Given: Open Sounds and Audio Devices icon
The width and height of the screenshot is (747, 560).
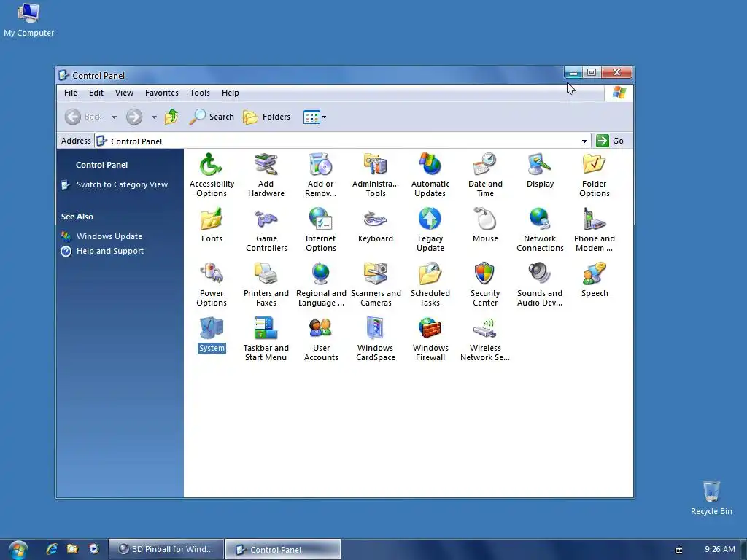Looking at the screenshot, I should point(540,284).
